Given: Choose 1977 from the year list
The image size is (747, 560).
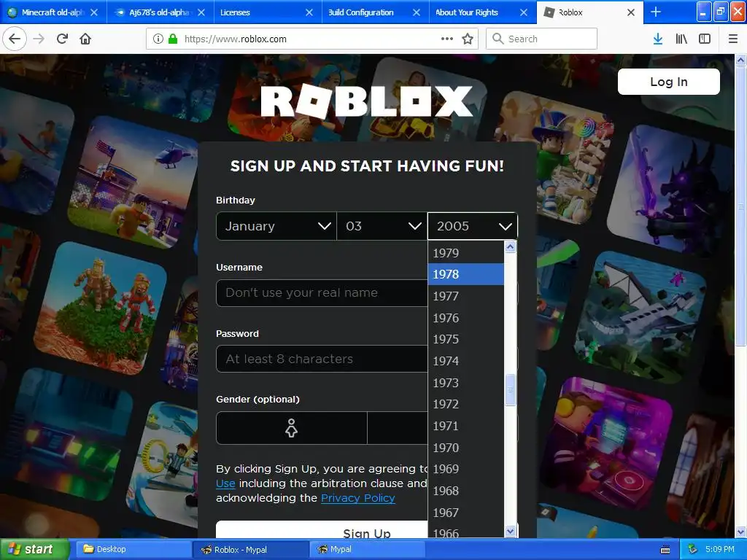Looking at the screenshot, I should (x=466, y=296).
